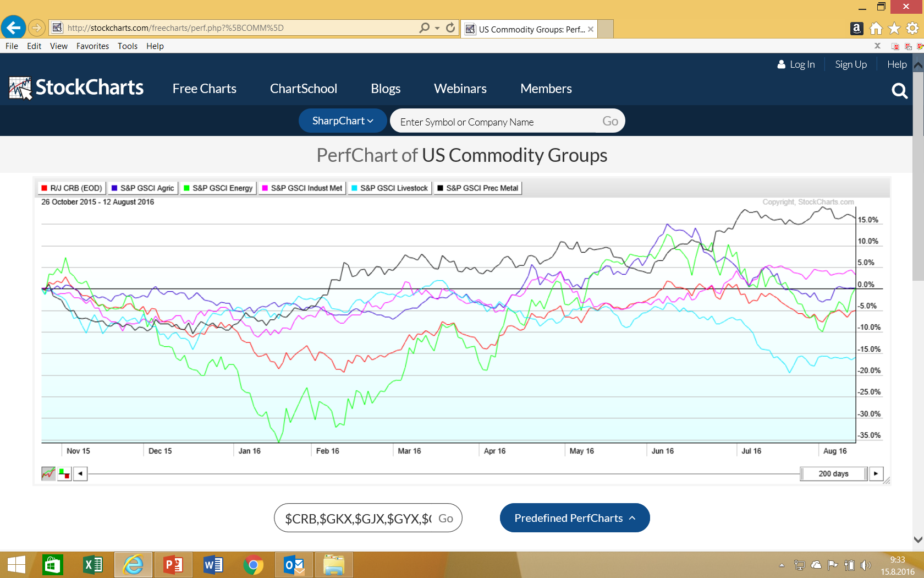Open the File menu
This screenshot has width=924, height=578.
click(x=12, y=46)
